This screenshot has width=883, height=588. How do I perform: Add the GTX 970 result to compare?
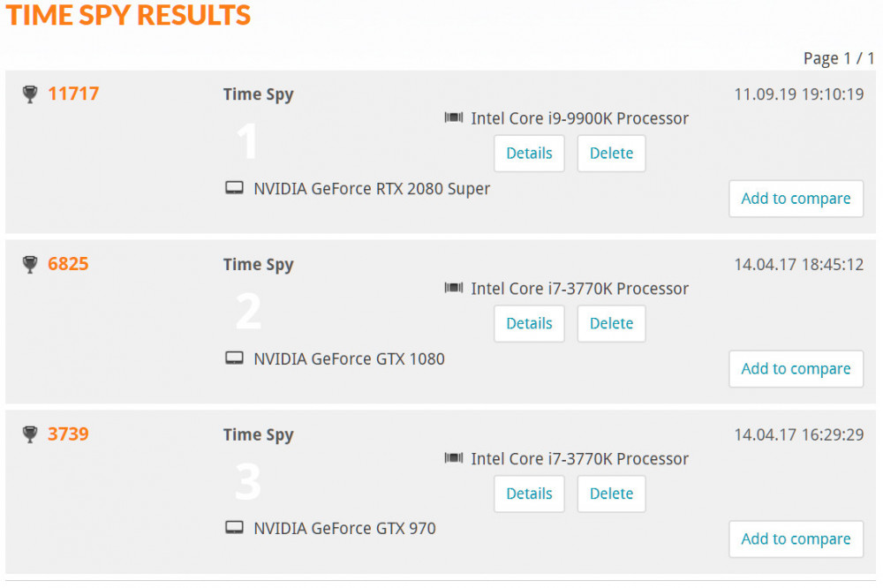pos(796,539)
